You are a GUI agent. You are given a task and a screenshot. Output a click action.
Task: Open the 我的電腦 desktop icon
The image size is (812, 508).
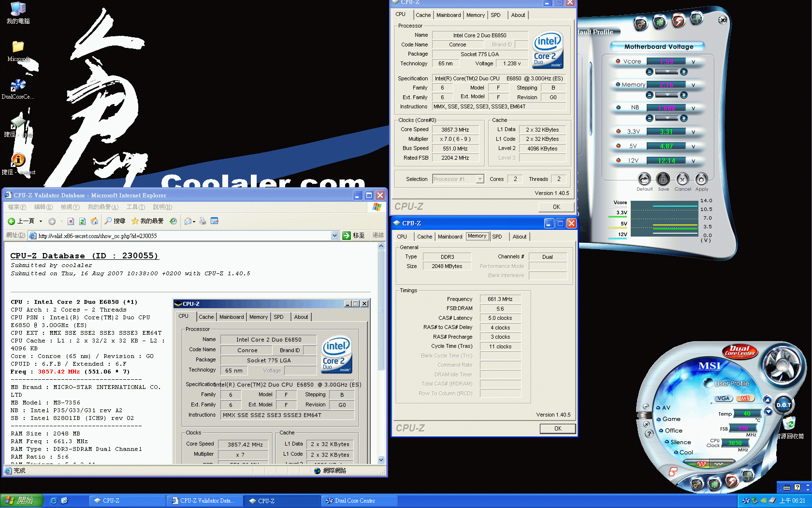[18, 13]
